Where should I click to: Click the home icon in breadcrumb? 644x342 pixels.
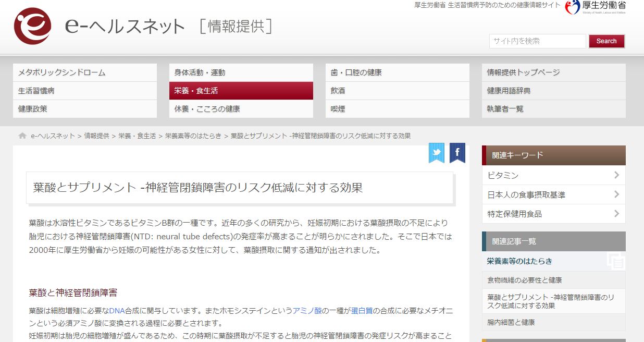click(x=22, y=136)
